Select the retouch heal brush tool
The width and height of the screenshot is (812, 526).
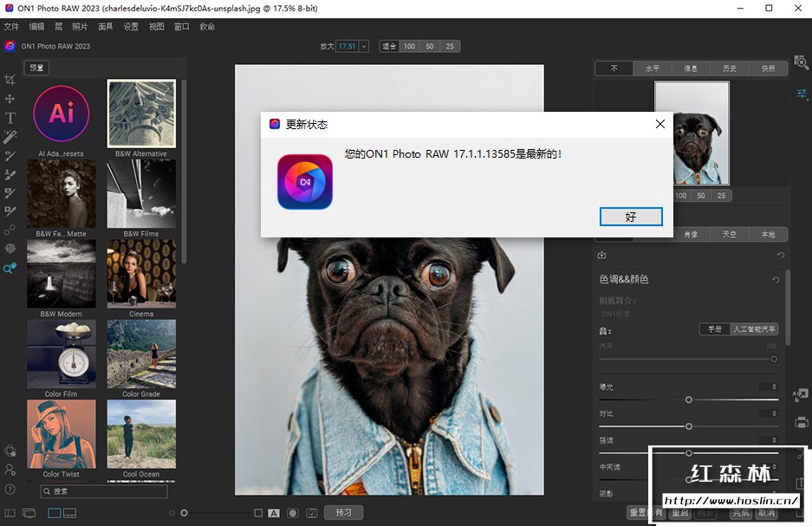point(10,211)
